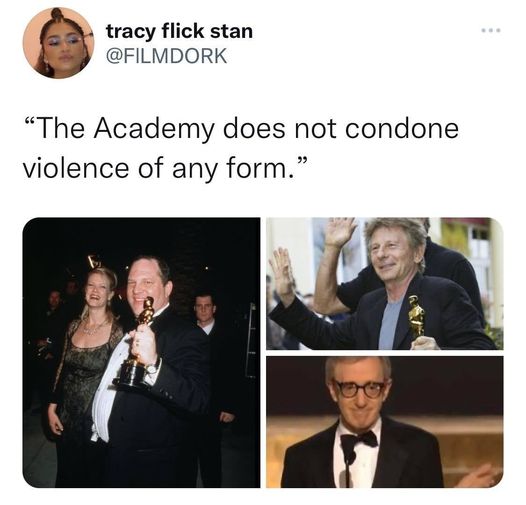
Task: Open the bottom-right photo of man in glasses
Action: click(x=385, y=422)
